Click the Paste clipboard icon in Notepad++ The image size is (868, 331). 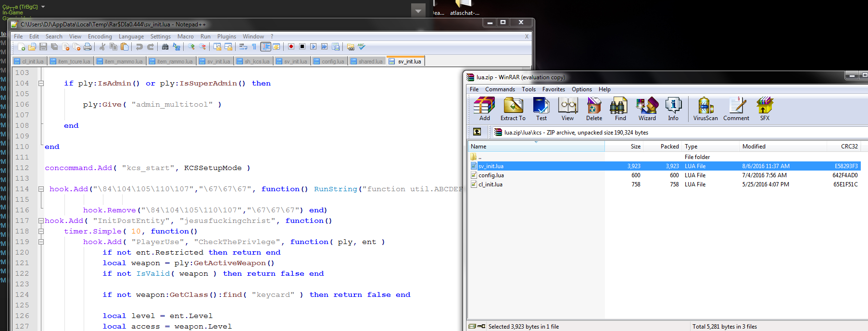(125, 47)
